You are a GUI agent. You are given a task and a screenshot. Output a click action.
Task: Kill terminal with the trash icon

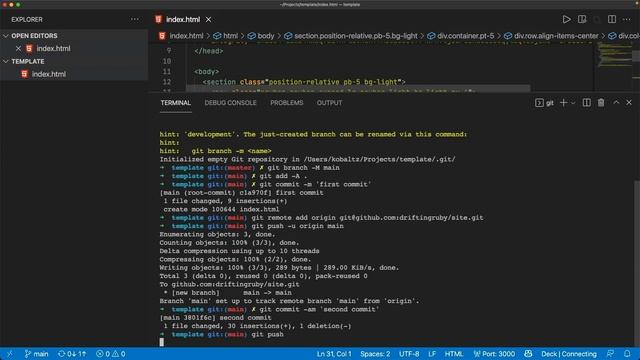(601, 103)
